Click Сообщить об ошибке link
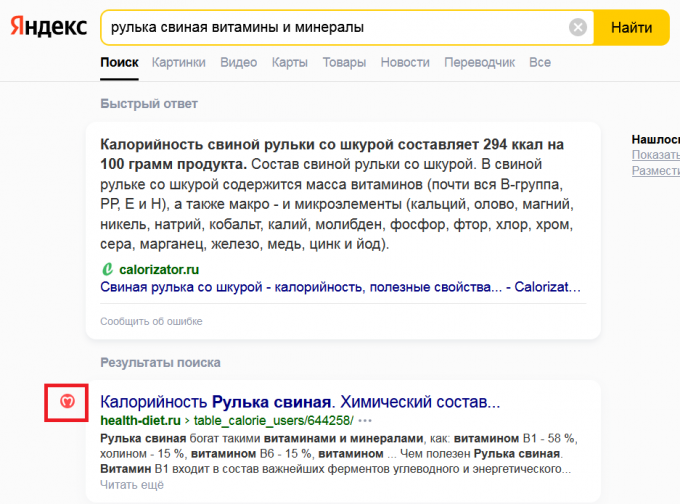 click(x=151, y=321)
